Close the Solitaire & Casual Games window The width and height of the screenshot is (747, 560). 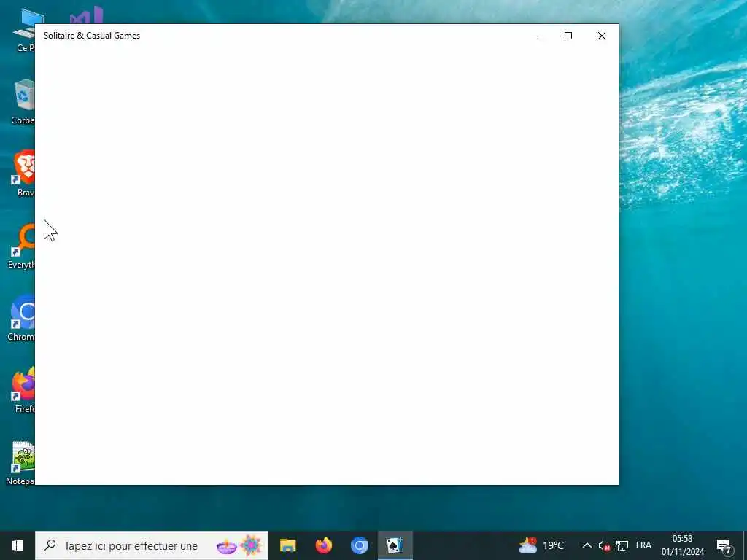(602, 36)
